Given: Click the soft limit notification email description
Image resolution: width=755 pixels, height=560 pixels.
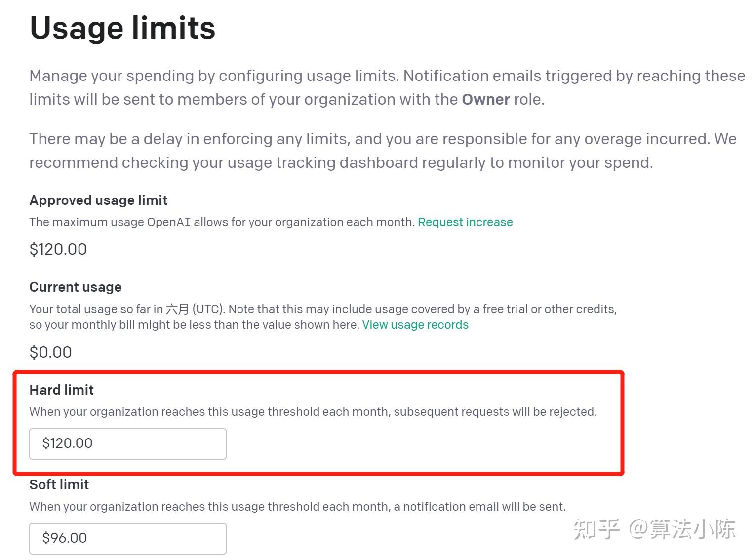Looking at the screenshot, I should [297, 506].
